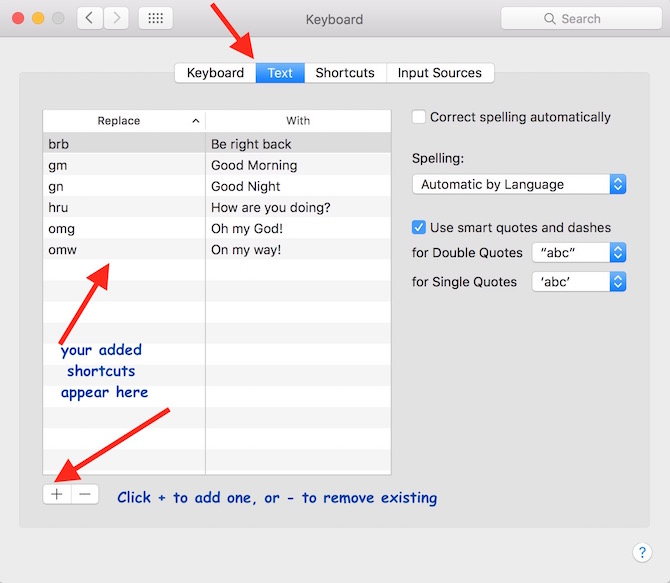Click the plus button to add shortcut
Image resolution: width=670 pixels, height=583 pixels.
tap(57, 494)
